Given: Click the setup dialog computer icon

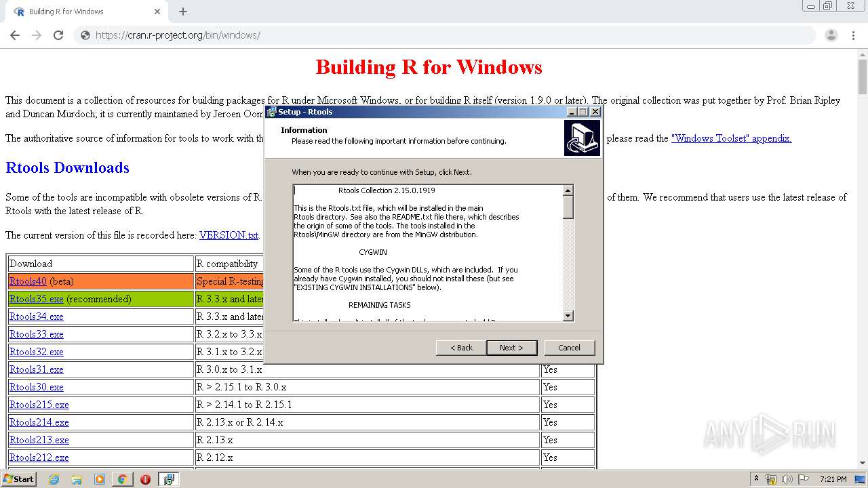Looking at the screenshot, I should (582, 138).
